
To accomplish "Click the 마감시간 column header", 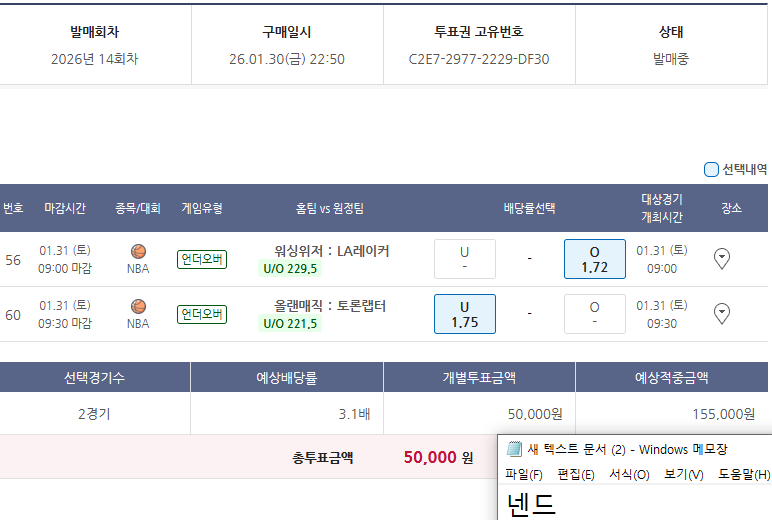I will [65, 208].
